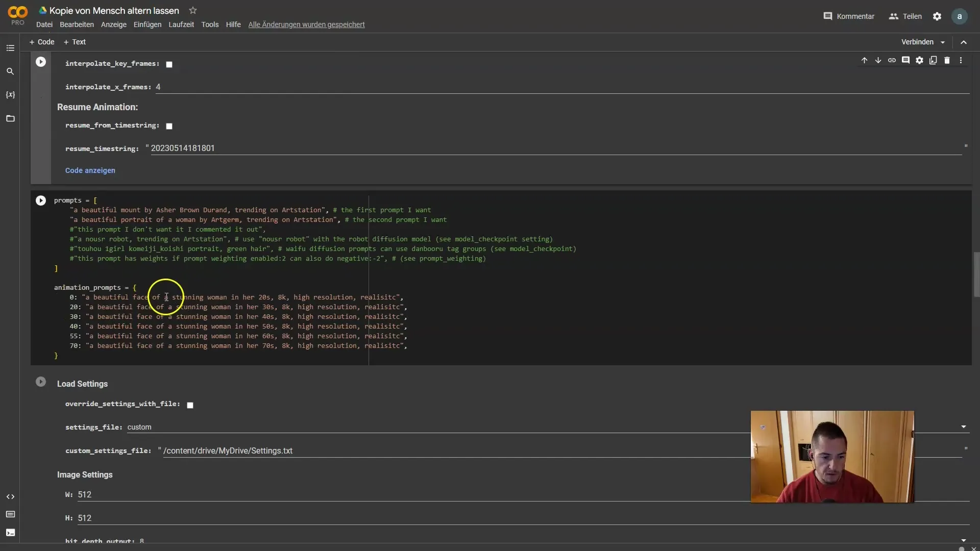Click the Verbinden connect button
This screenshot has width=980, height=551.
(x=917, y=42)
